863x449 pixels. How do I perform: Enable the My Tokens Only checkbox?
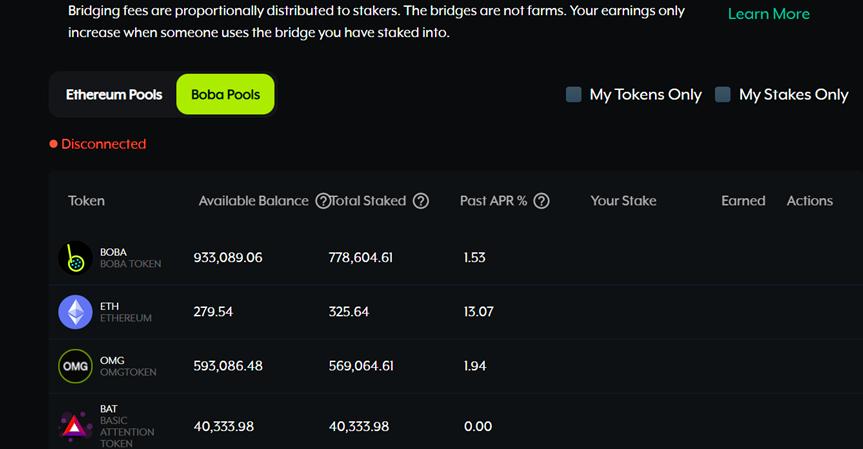click(574, 95)
